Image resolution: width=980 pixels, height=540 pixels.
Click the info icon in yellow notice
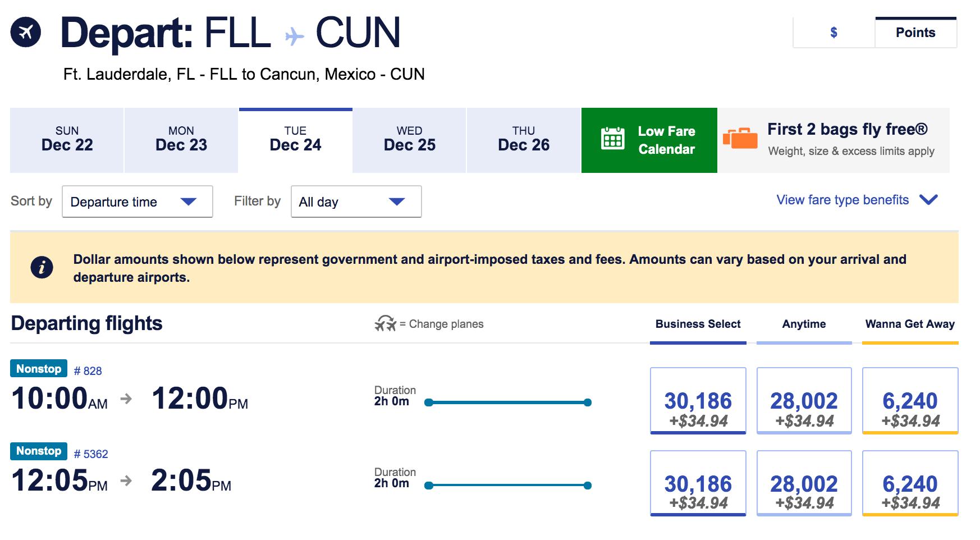[x=42, y=267]
